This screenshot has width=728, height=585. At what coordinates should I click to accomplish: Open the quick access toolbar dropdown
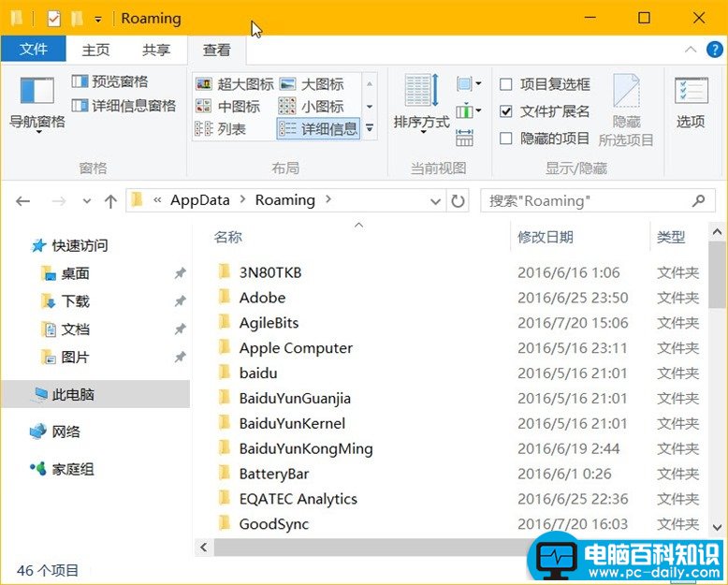pyautogui.click(x=98, y=19)
